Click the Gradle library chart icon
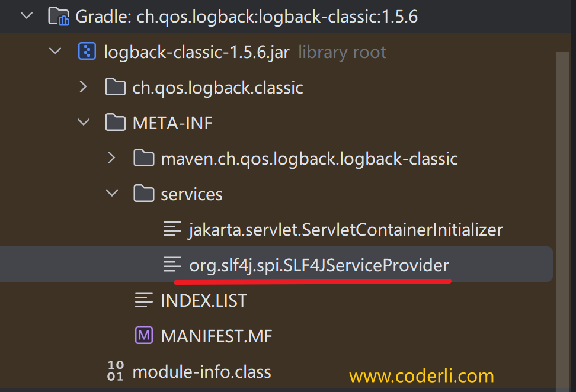 pyautogui.click(x=59, y=17)
